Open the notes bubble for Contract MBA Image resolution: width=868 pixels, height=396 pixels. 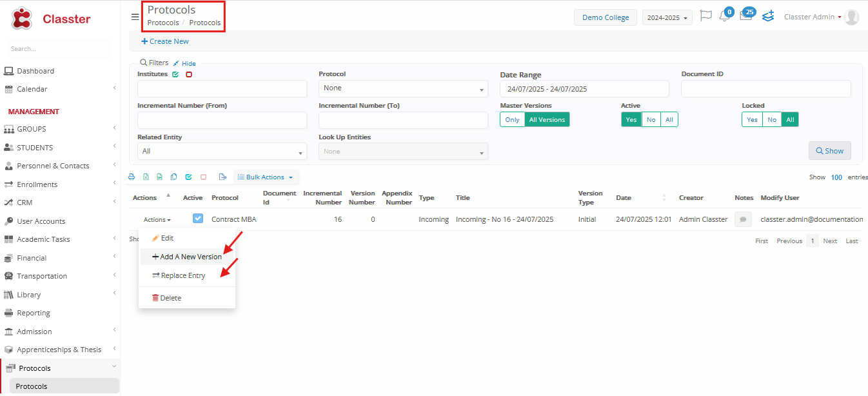pyautogui.click(x=743, y=219)
